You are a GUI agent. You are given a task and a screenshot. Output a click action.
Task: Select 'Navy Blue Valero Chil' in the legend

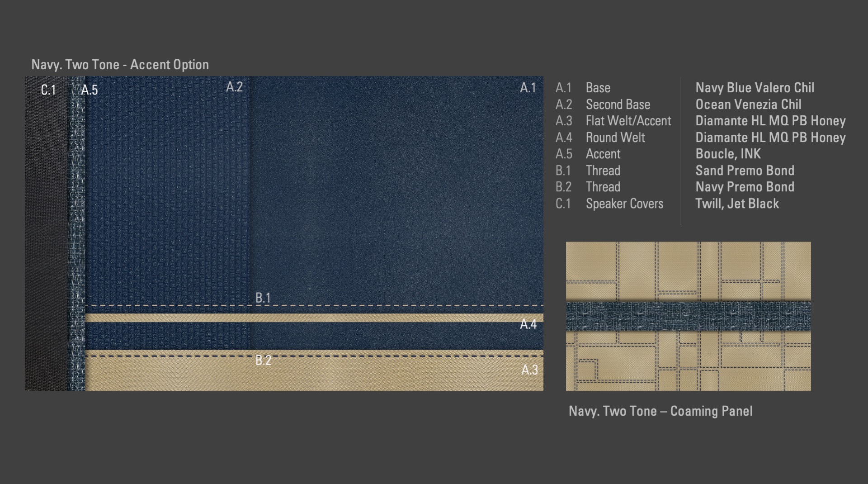click(x=755, y=88)
